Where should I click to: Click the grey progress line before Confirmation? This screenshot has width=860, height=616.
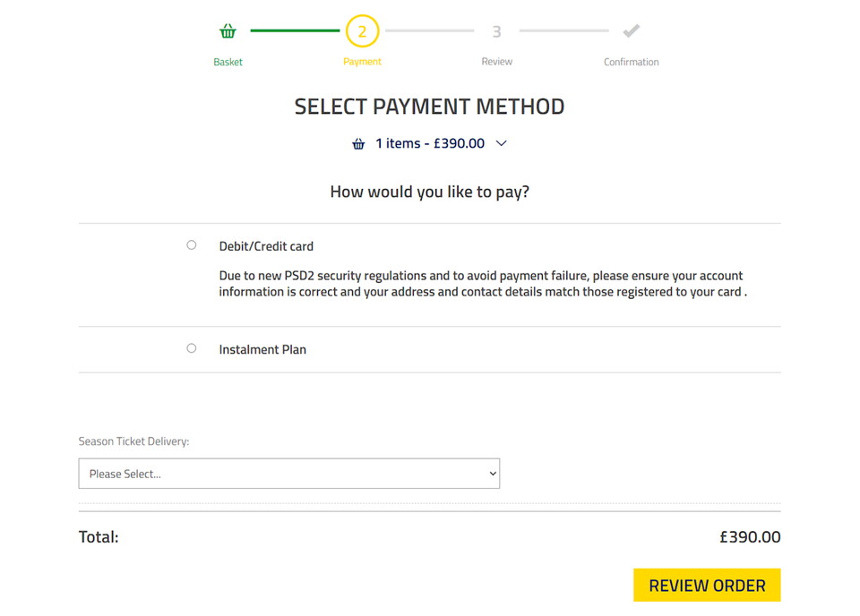coord(563,30)
